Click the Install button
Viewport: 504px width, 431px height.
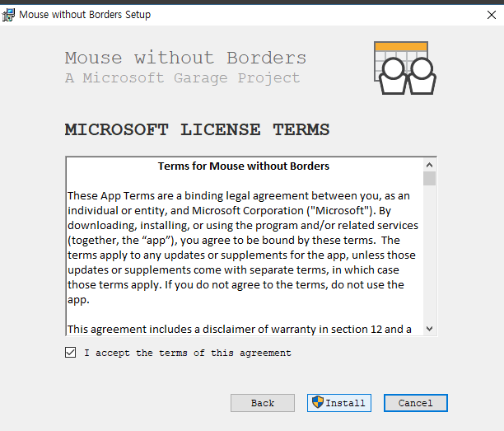coord(339,403)
